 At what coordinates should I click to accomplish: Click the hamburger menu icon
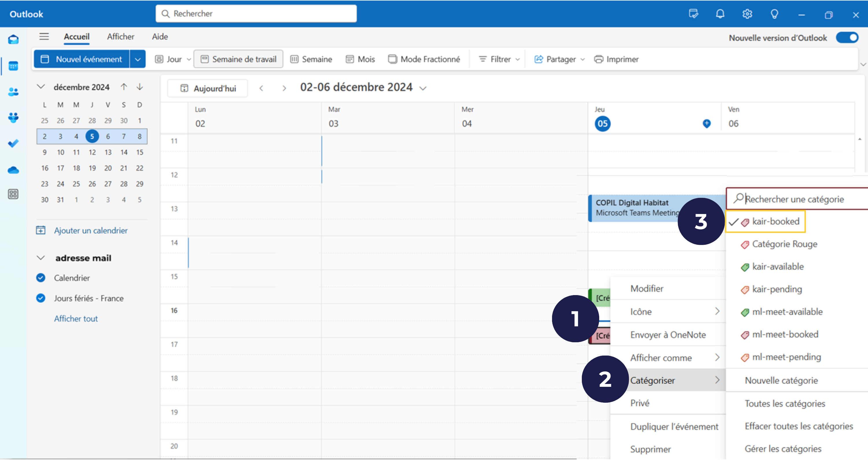tap(44, 36)
